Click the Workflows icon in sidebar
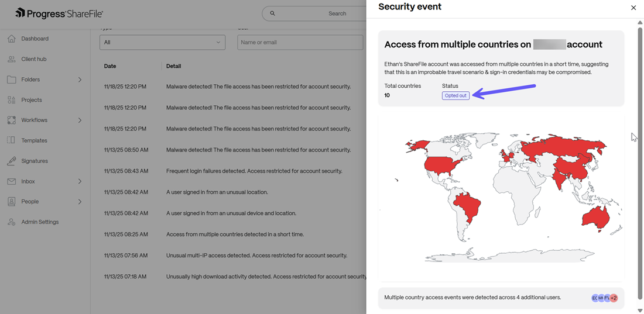Viewport: 644px width, 314px height. pyautogui.click(x=12, y=120)
